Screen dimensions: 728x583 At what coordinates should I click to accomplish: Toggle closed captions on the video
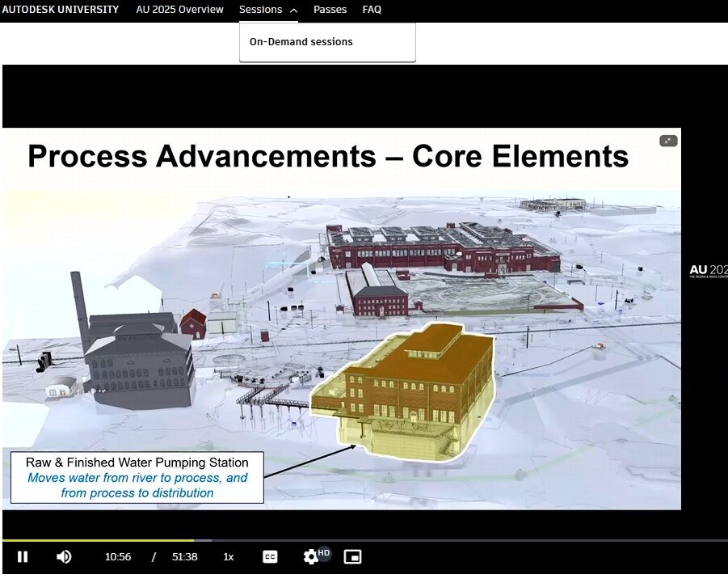tap(270, 556)
